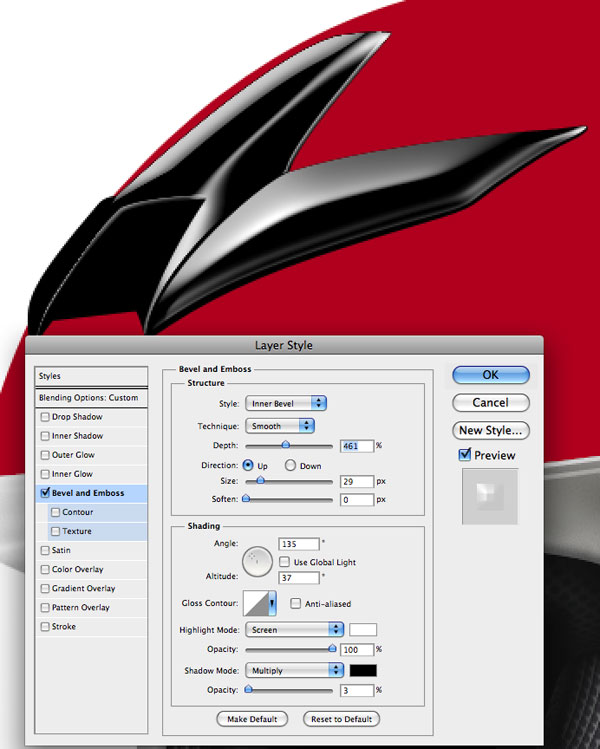Click the Altitude field showing 37

pyautogui.click(x=299, y=578)
